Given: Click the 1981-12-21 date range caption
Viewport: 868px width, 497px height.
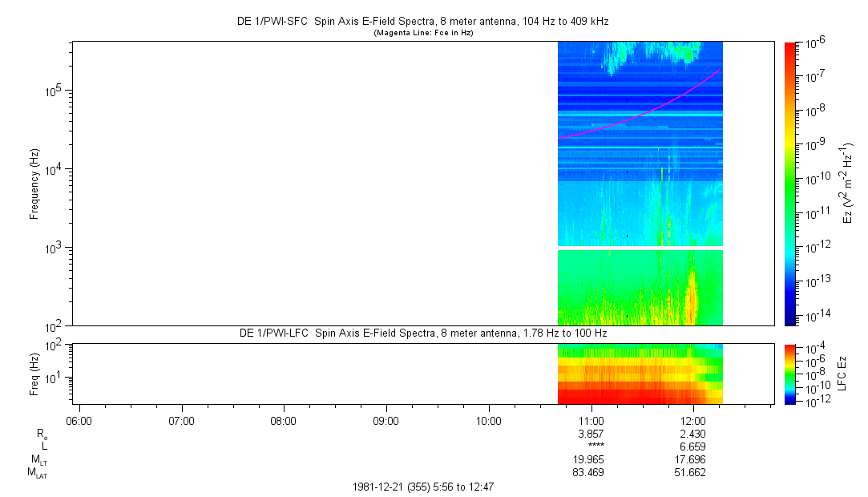Looking at the screenshot, I should (x=428, y=487).
